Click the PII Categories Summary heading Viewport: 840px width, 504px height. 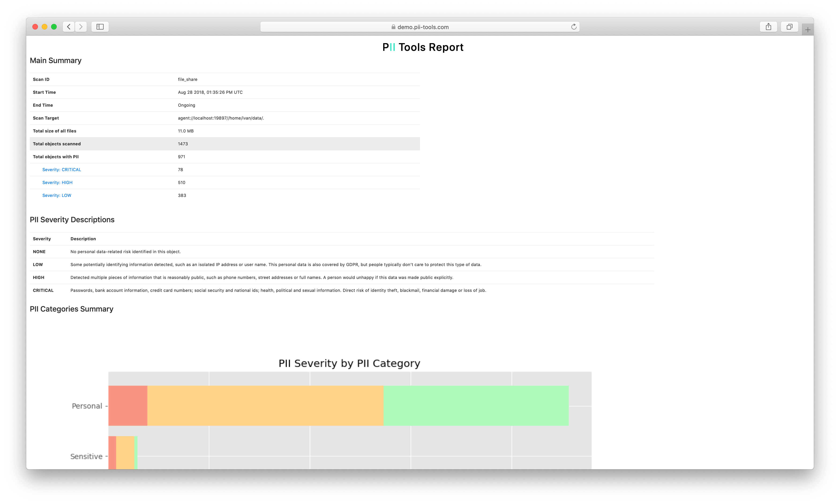click(72, 309)
